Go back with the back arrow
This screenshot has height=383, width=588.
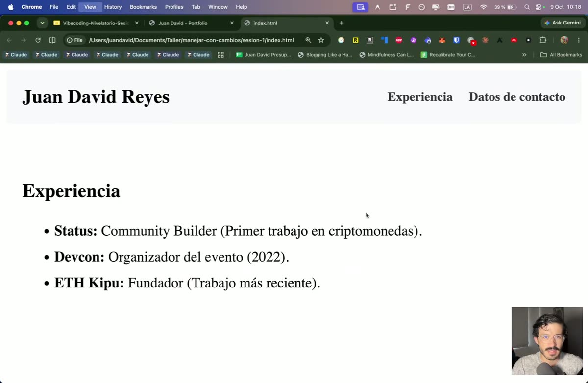9,40
